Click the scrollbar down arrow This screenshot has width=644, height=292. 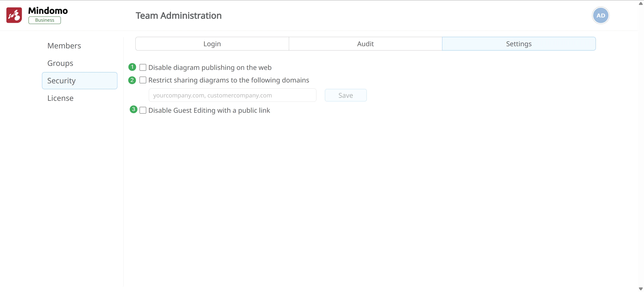(x=640, y=289)
